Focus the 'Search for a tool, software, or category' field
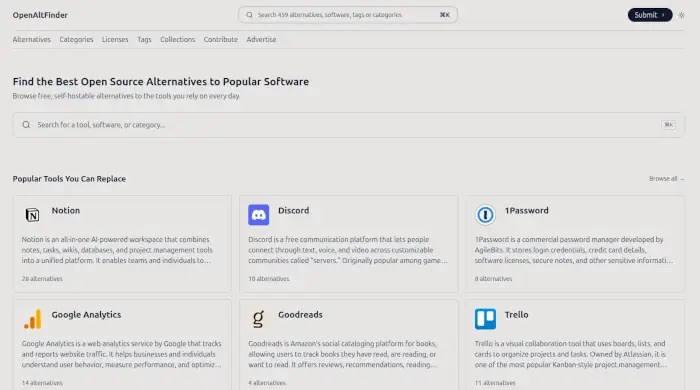 tap(348, 124)
